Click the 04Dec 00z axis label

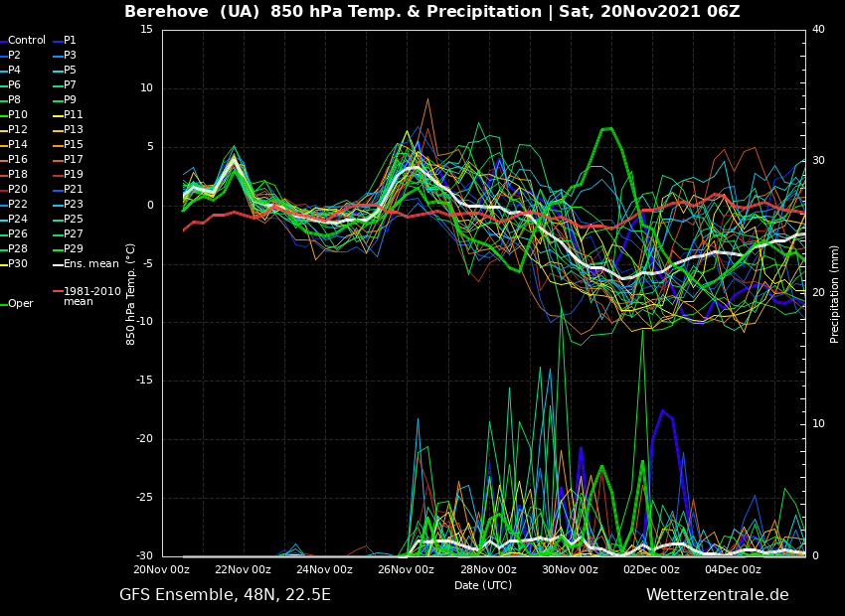[x=733, y=570]
